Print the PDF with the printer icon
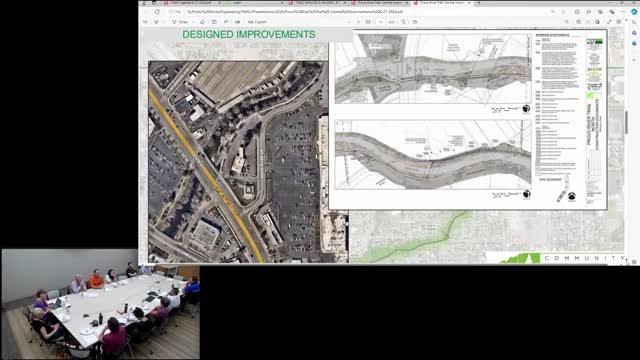 [578, 22]
